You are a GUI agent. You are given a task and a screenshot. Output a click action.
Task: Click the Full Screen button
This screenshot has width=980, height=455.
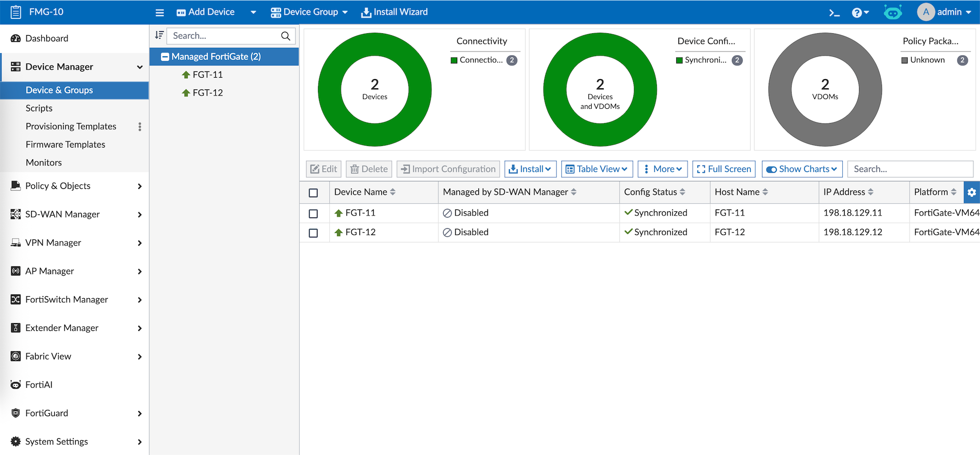point(723,169)
